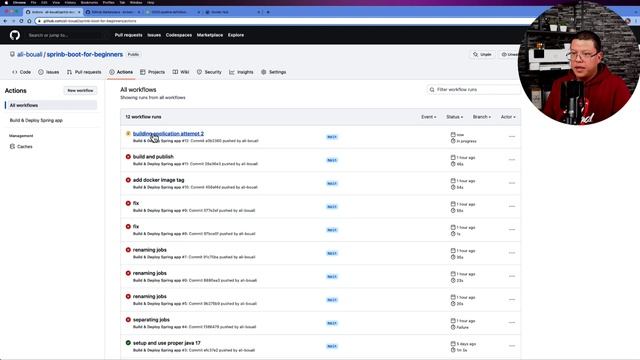The height and width of the screenshot is (360, 640).
Task: Click the repository book icon
Action: 12,54
